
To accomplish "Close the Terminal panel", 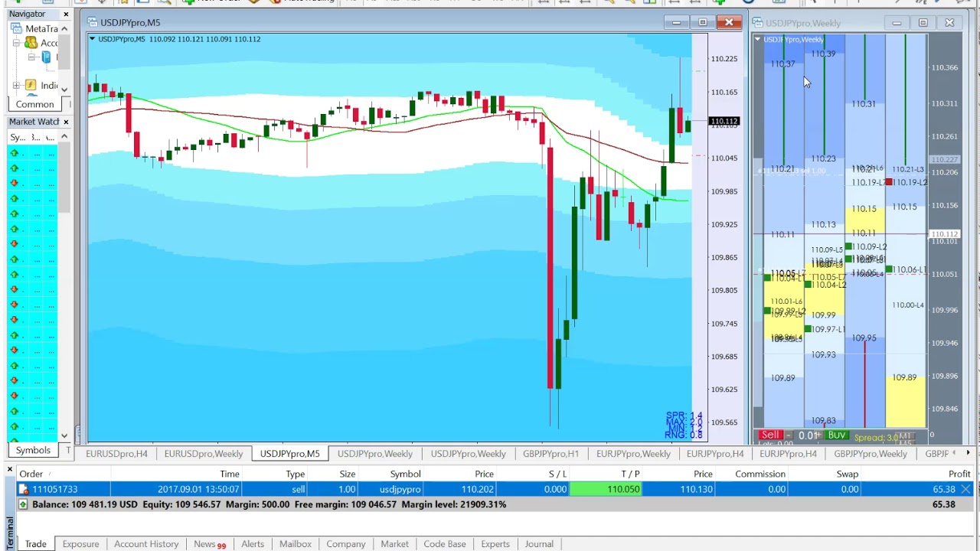I will point(10,469).
